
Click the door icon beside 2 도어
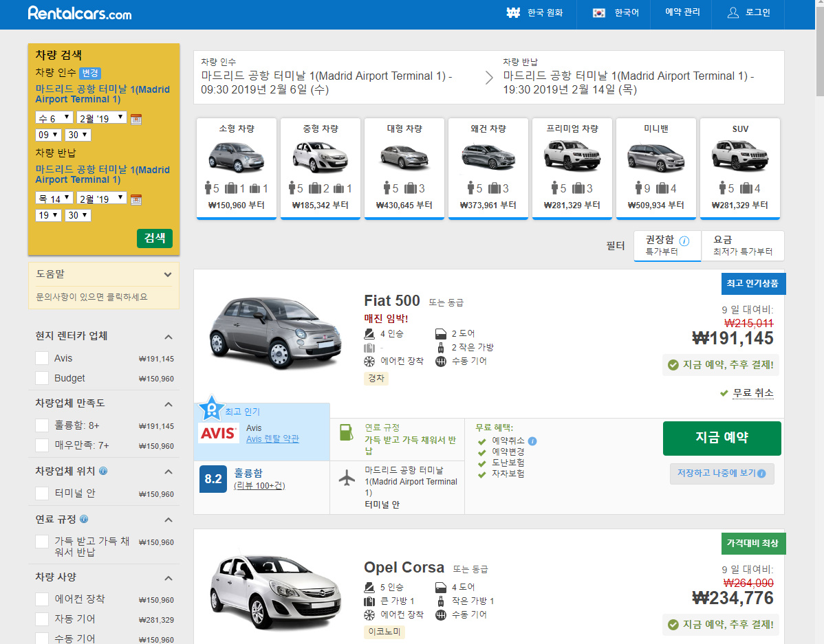coord(441,334)
